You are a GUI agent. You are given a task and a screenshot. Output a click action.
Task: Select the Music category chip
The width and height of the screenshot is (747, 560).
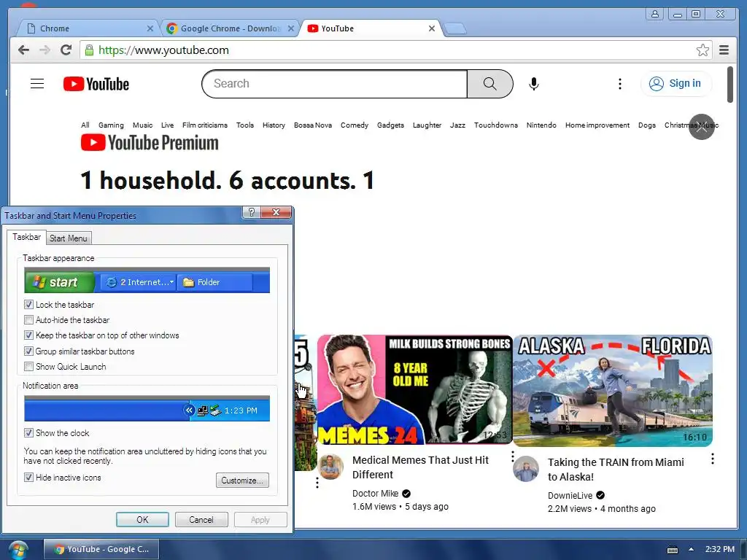pos(142,125)
